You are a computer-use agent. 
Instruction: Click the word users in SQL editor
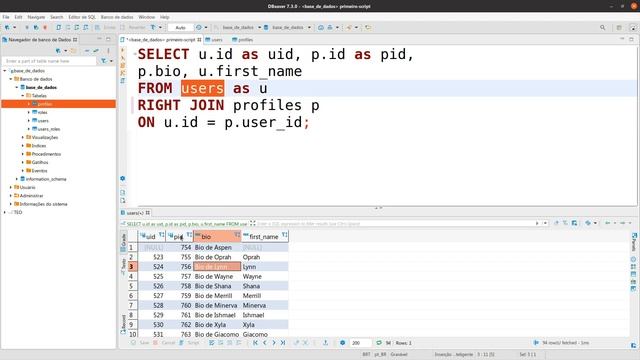[x=202, y=88]
